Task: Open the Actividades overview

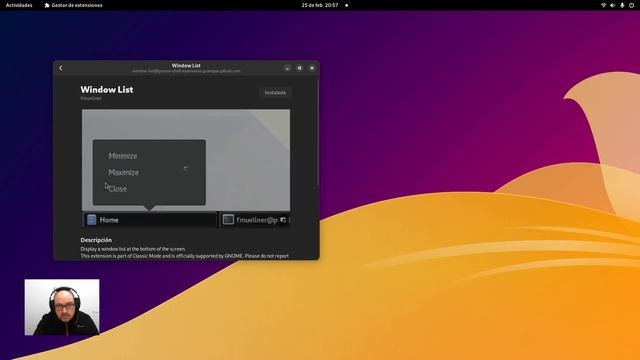Action: (19, 5)
